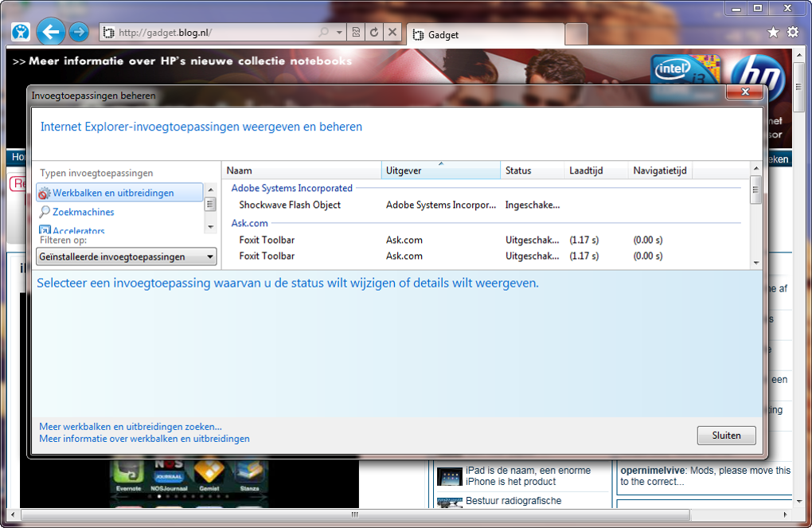Sort the list by Naam column
Viewport: 812px width, 528px height.
[302, 170]
